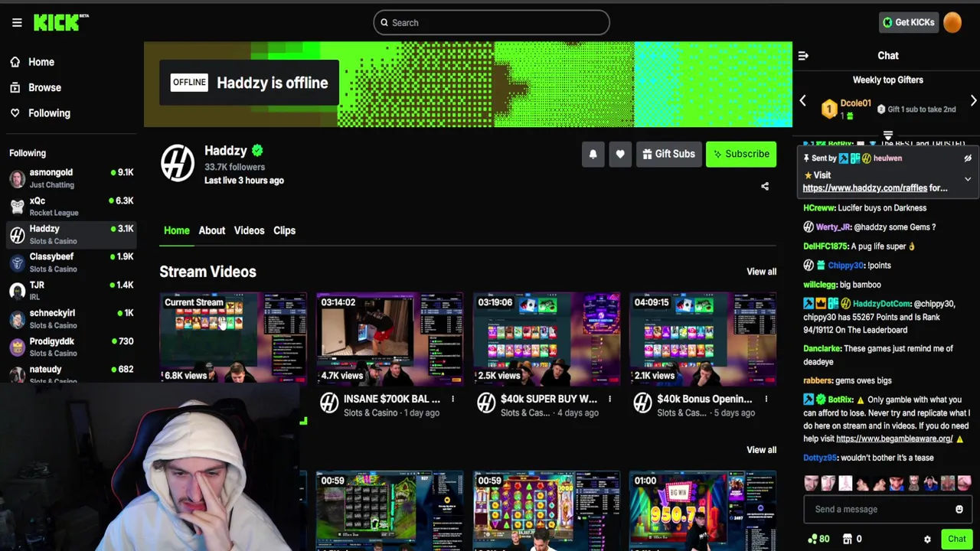
Task: Switch to the Videos tab
Action: (x=249, y=230)
